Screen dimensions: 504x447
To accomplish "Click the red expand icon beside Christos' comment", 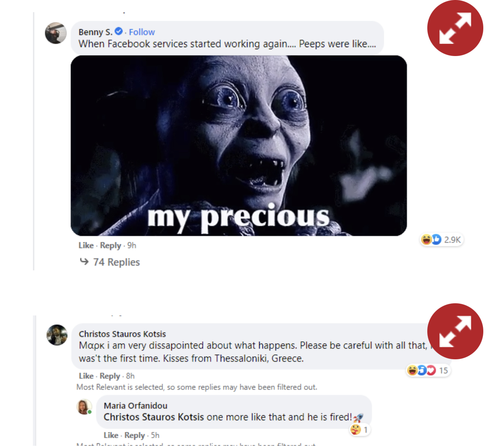I will (x=455, y=331).
